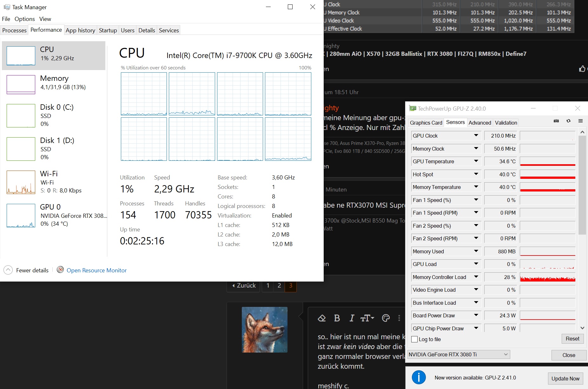Select Wi-Fi in the performance sidebar

pyautogui.click(x=54, y=182)
